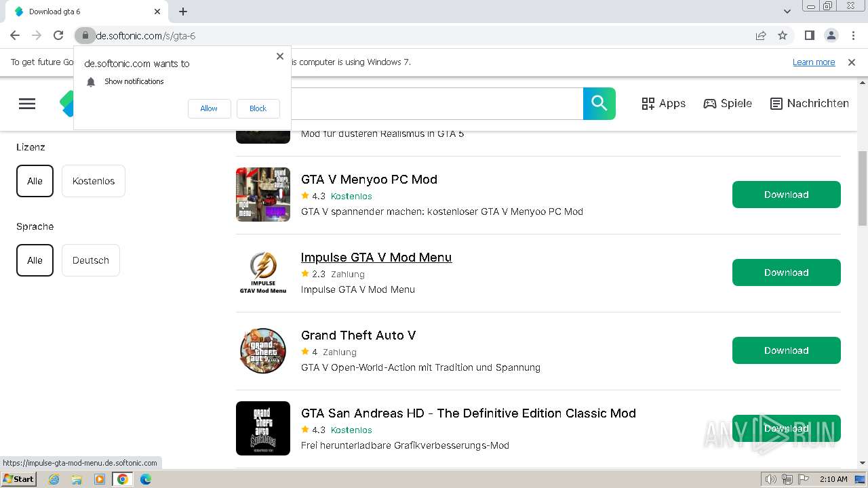This screenshot has width=868, height=488.
Task: Switch to Chrome in the taskbar
Action: 123,479
